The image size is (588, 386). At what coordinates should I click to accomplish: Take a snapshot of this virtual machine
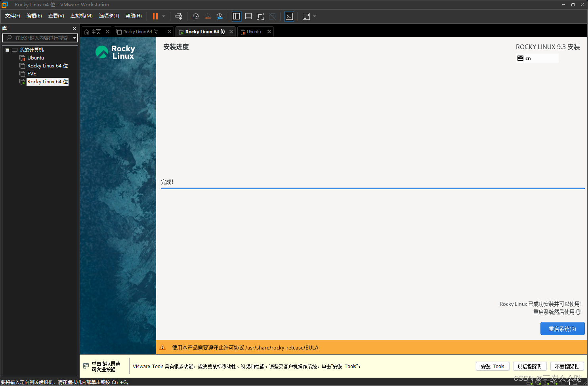[195, 16]
